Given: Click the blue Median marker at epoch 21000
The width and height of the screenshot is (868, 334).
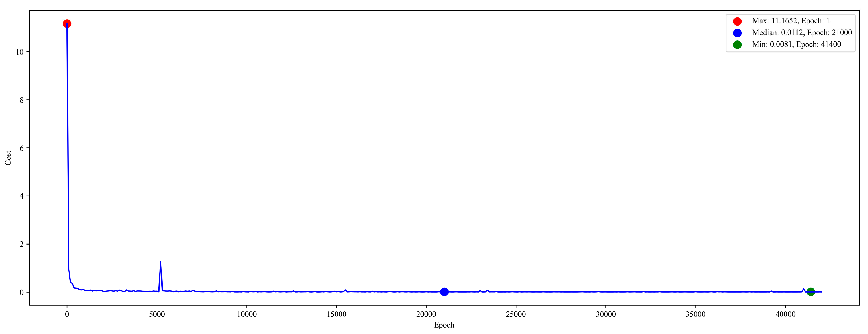Looking at the screenshot, I should click(x=444, y=292).
